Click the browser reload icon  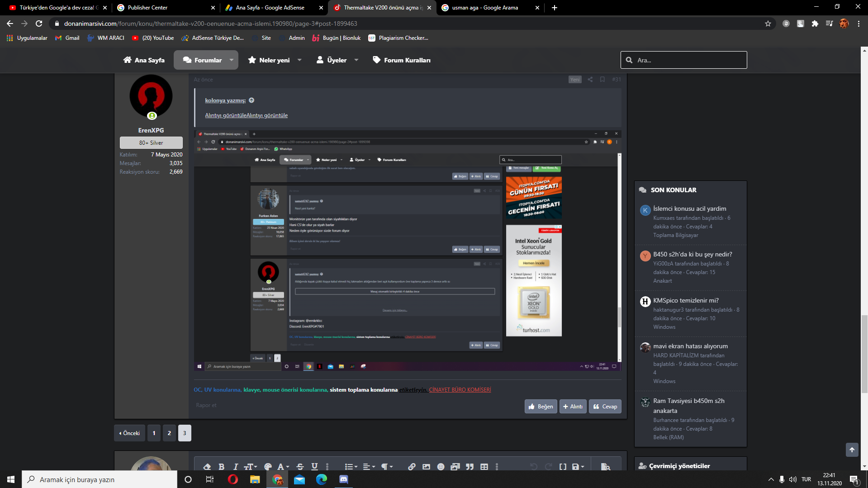click(39, 24)
